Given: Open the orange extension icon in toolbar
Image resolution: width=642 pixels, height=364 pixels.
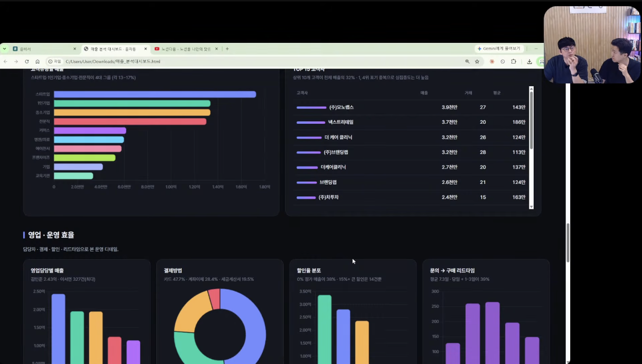Looking at the screenshot, I should 492,62.
